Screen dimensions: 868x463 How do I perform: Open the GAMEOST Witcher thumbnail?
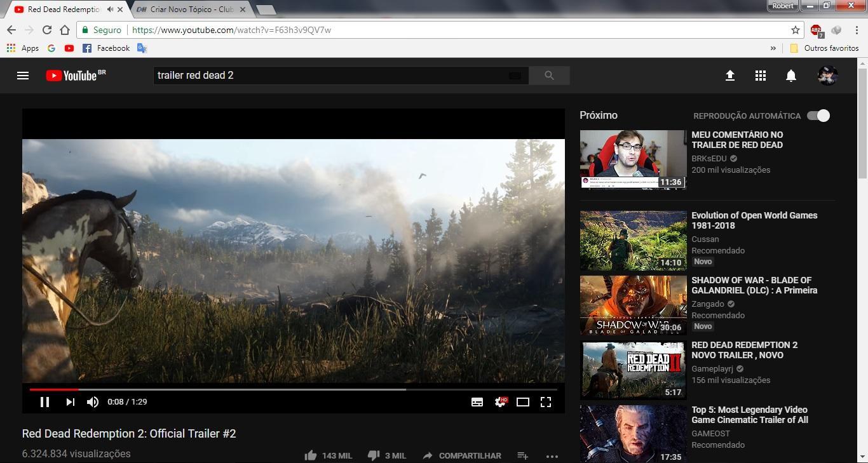[x=634, y=434]
